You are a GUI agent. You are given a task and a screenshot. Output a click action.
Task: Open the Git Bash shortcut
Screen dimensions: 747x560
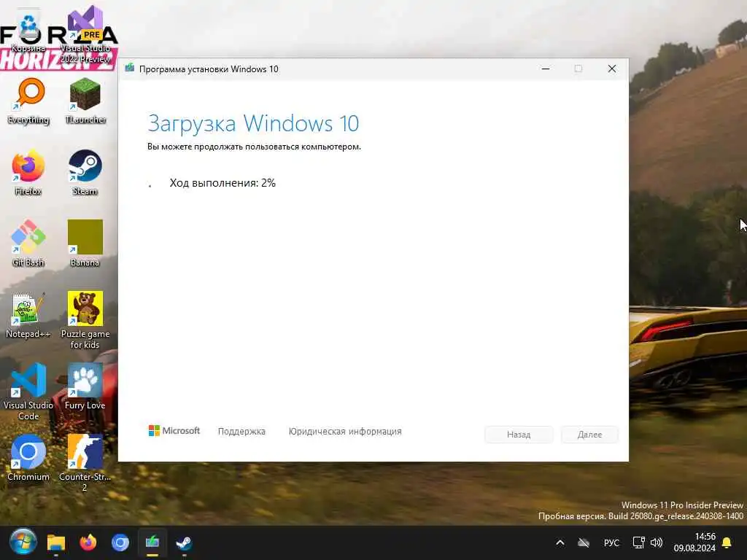[x=28, y=244]
